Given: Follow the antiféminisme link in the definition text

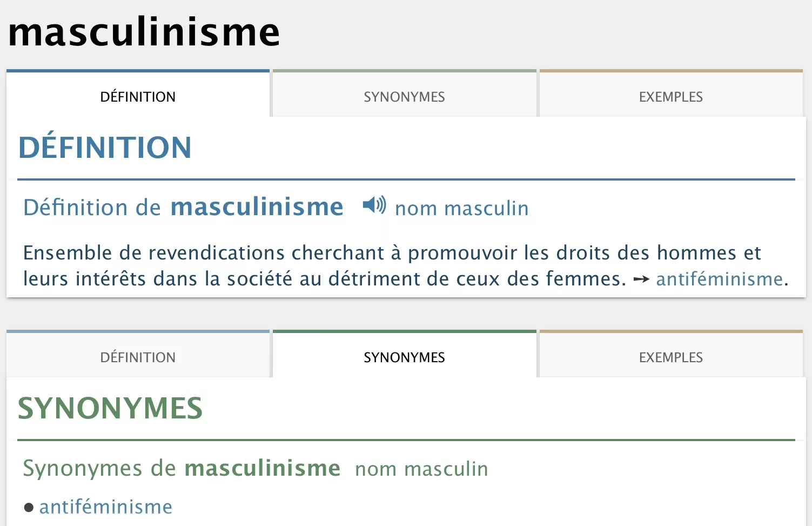Looking at the screenshot, I should (x=719, y=279).
